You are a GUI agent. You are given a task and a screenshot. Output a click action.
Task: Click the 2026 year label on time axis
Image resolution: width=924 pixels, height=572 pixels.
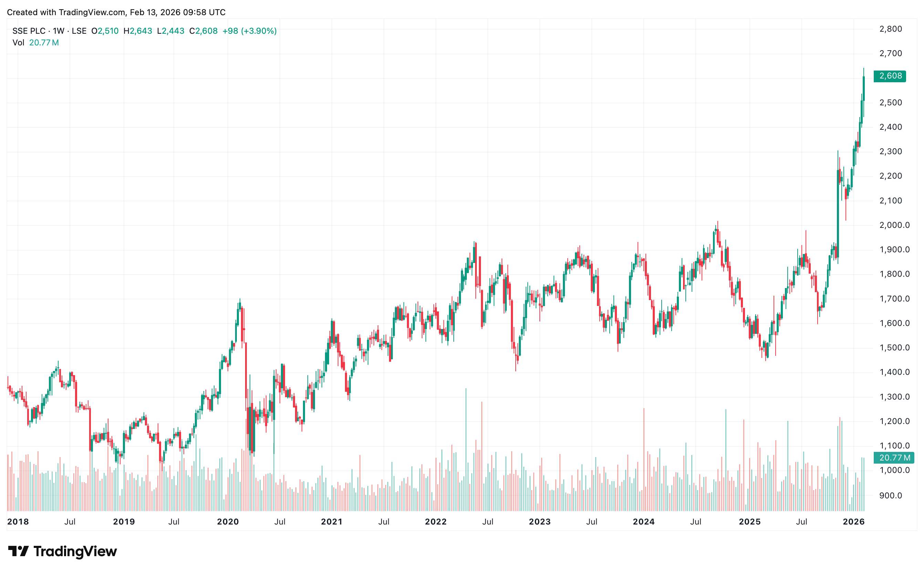coord(854,522)
